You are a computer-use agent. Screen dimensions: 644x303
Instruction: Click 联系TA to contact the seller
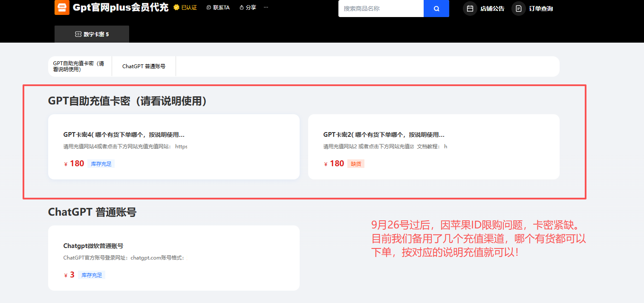click(218, 8)
